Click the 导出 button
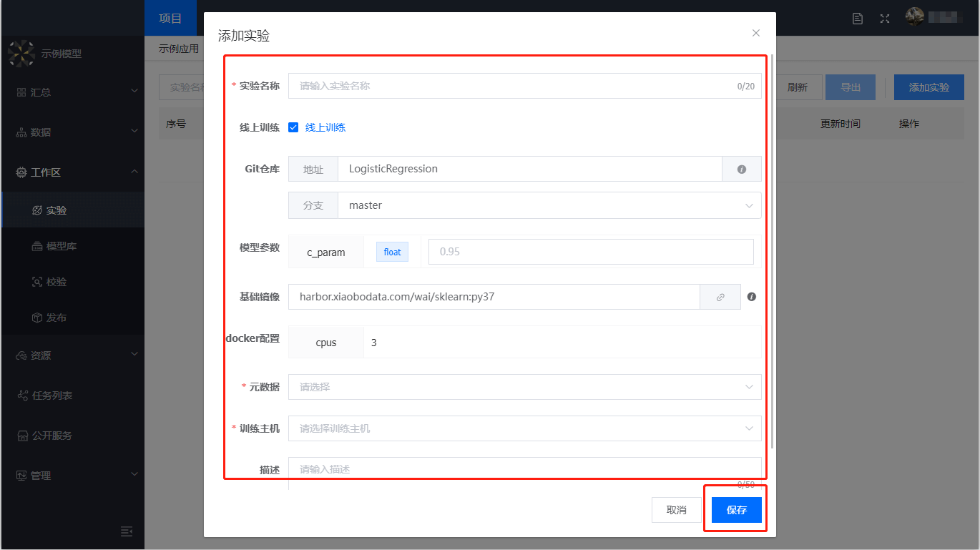This screenshot has height=550, width=980. click(x=851, y=87)
